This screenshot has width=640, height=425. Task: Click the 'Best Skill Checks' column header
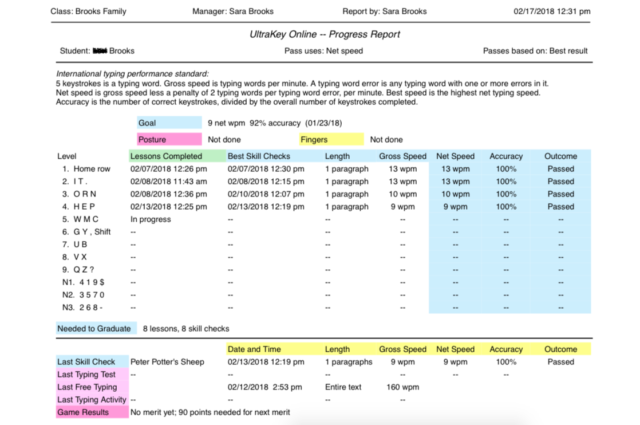click(259, 156)
